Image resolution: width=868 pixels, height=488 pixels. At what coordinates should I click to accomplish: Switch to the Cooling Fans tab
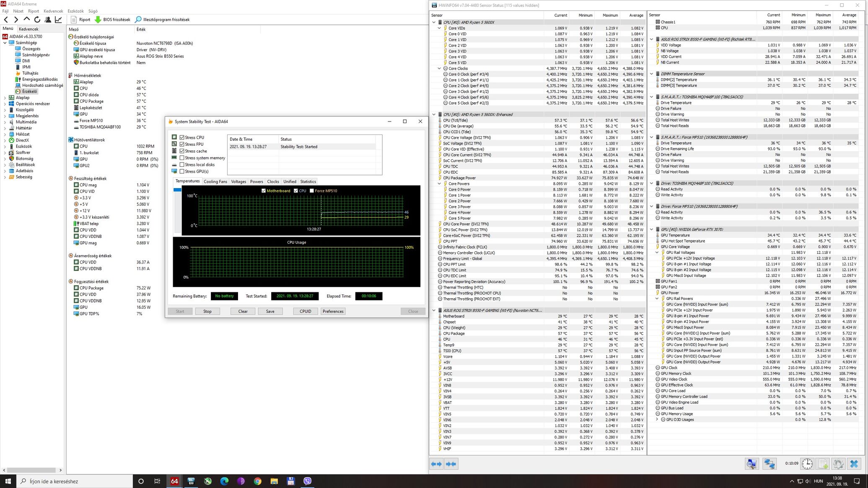click(215, 181)
